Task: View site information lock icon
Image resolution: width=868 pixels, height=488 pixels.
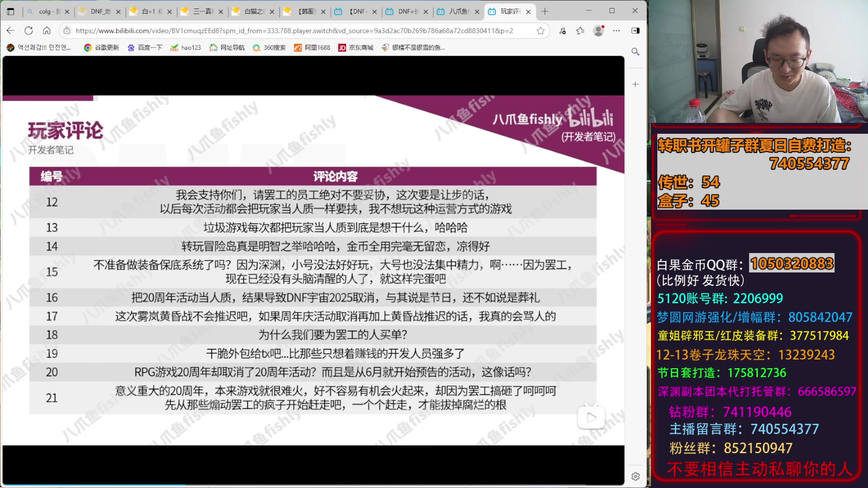Action: coord(67,31)
